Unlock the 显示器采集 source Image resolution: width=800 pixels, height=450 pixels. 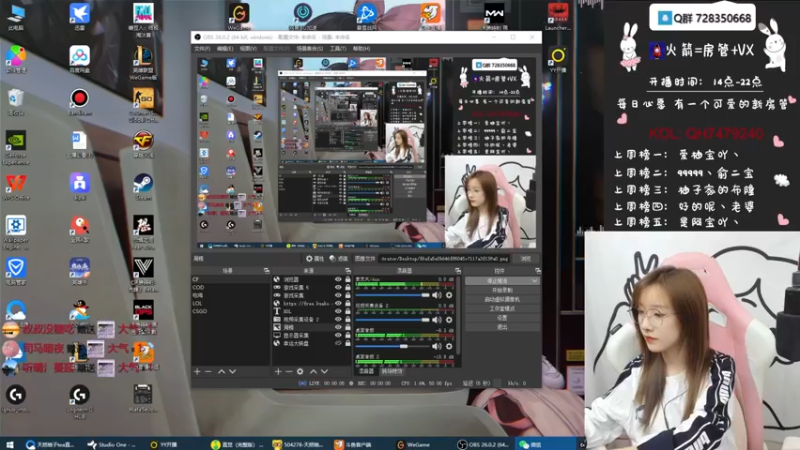click(x=348, y=335)
